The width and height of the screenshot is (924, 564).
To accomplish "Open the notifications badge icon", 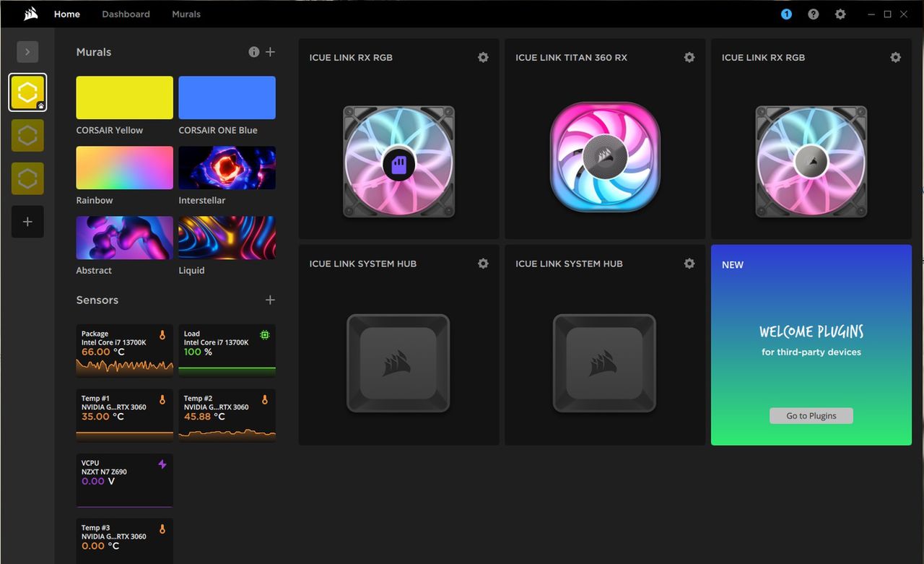I will pyautogui.click(x=786, y=14).
